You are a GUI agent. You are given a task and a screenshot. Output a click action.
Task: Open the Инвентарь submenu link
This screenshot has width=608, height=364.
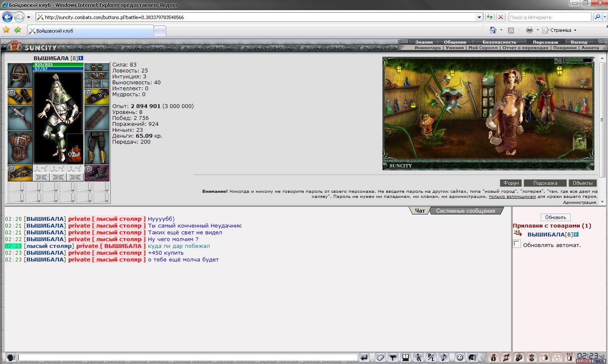click(428, 47)
